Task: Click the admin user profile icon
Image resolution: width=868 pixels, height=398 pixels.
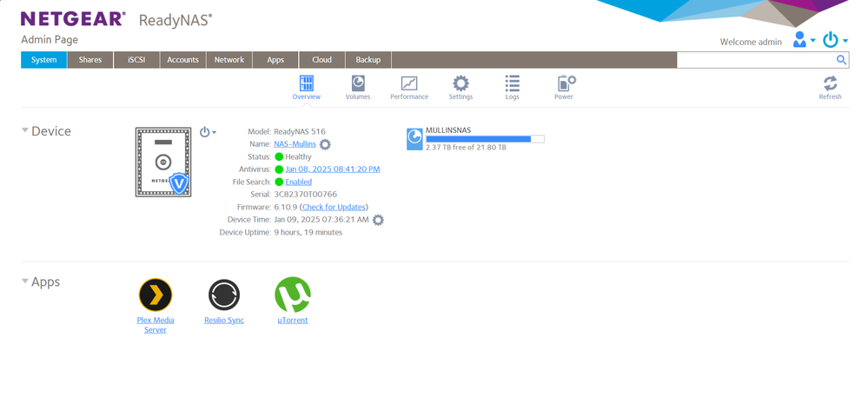Action: click(799, 39)
